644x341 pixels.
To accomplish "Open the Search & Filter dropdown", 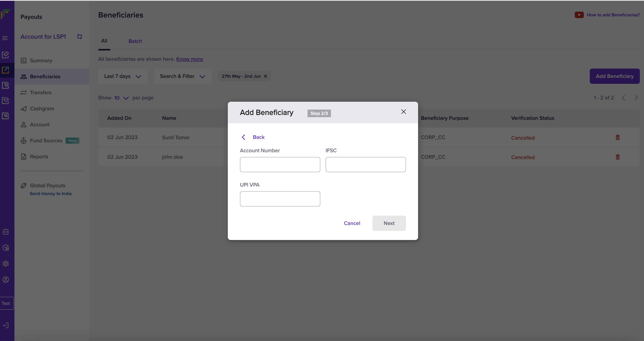I will tap(183, 76).
